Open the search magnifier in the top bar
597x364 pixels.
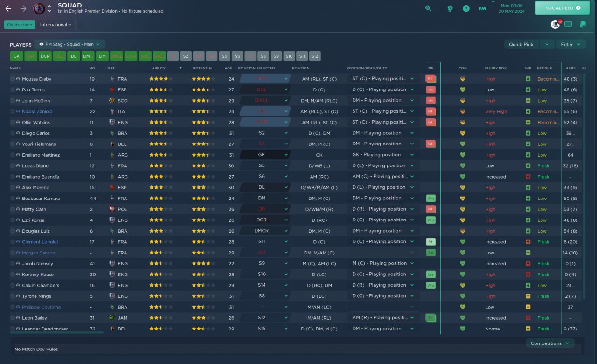[428, 8]
